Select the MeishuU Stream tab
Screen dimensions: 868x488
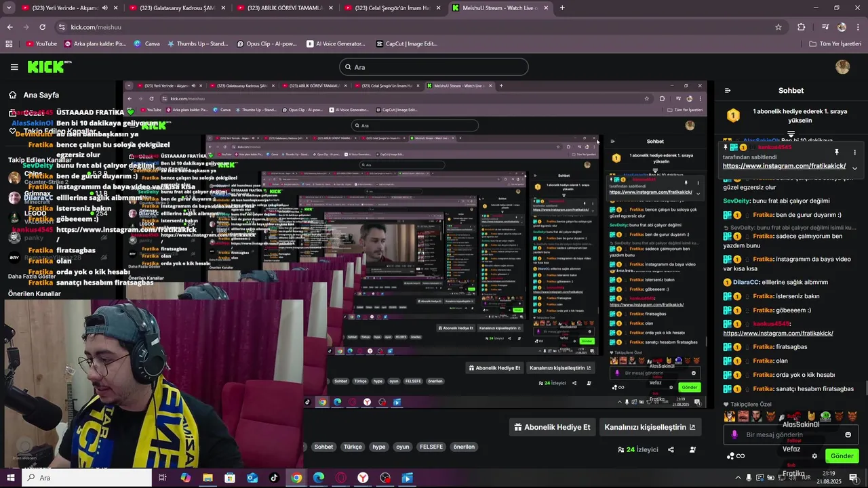[500, 7]
